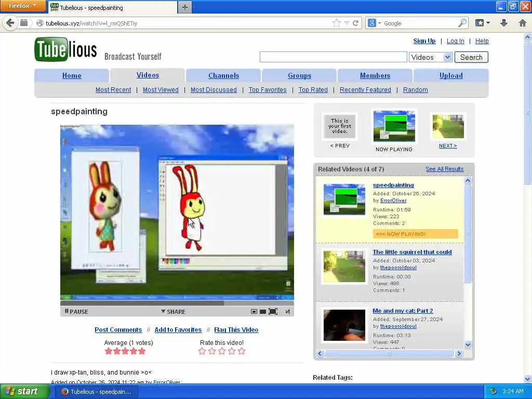Open Top Favorites videos

pyautogui.click(x=268, y=89)
